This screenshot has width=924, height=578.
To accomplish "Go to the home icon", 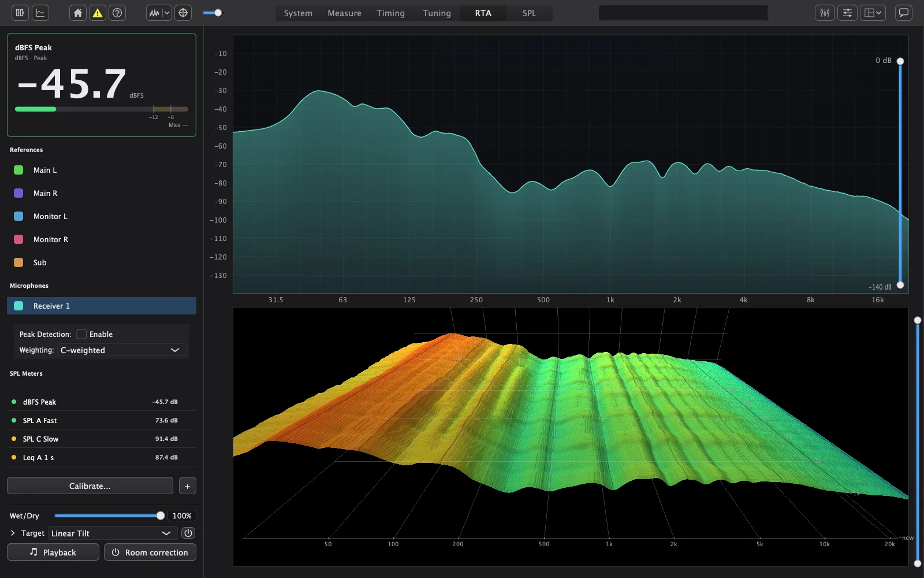I will (78, 13).
